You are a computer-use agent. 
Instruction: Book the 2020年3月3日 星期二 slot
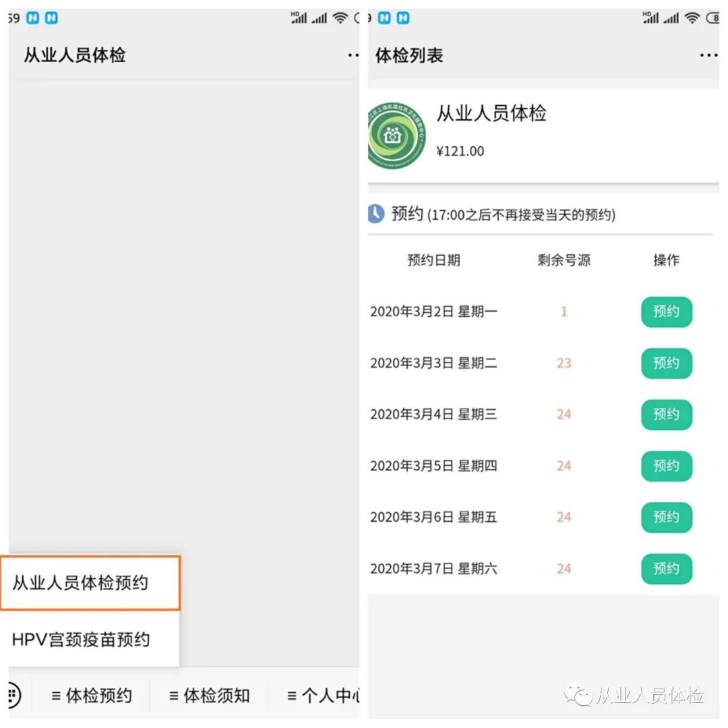tap(667, 363)
